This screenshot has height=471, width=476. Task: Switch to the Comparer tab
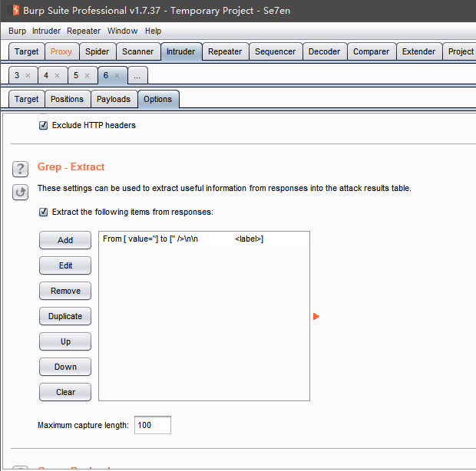pos(372,51)
